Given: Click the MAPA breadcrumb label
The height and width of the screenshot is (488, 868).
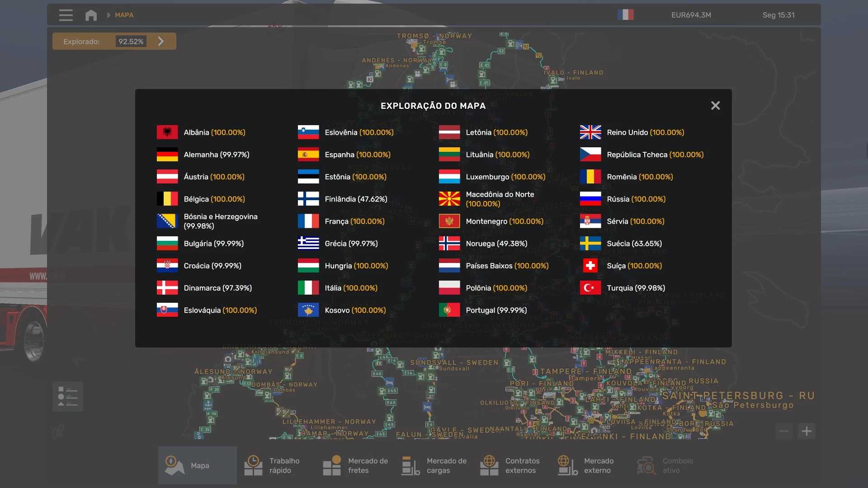Looking at the screenshot, I should [x=124, y=15].
